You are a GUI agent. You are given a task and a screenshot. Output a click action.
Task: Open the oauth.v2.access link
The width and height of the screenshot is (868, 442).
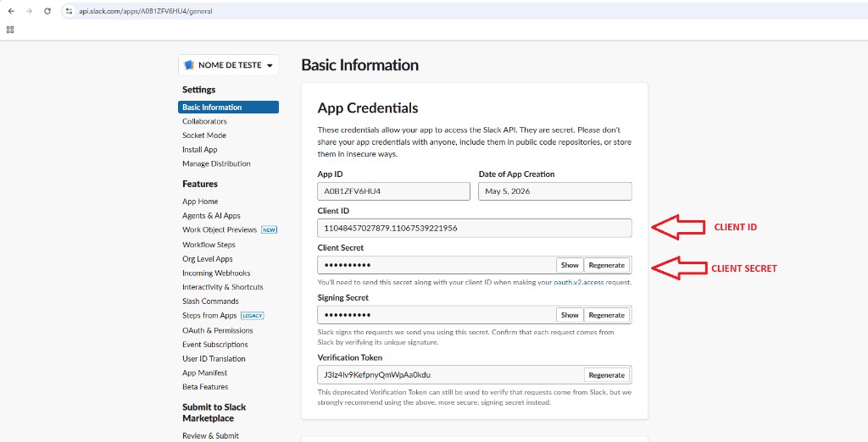pyautogui.click(x=578, y=282)
